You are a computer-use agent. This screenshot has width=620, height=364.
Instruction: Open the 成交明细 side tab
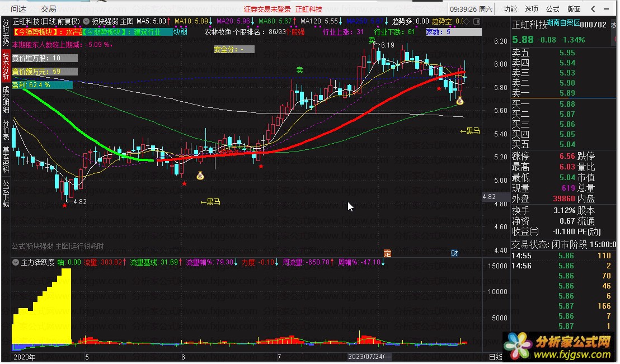tap(6, 99)
